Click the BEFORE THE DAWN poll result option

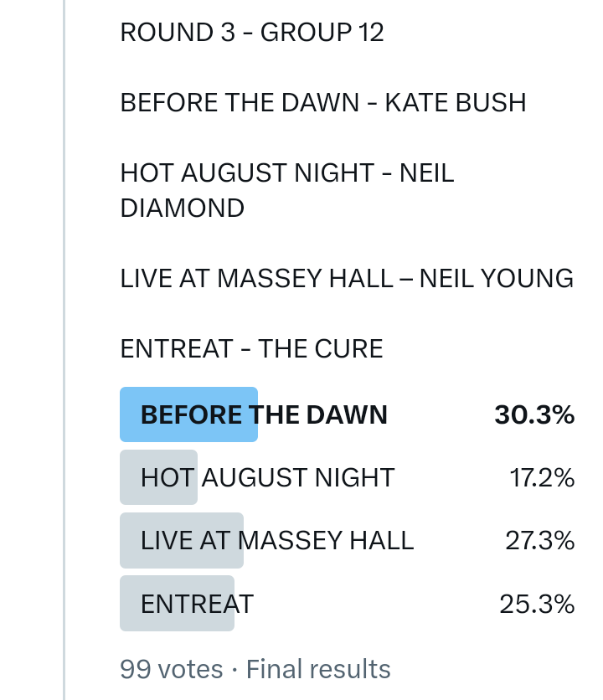[264, 414]
